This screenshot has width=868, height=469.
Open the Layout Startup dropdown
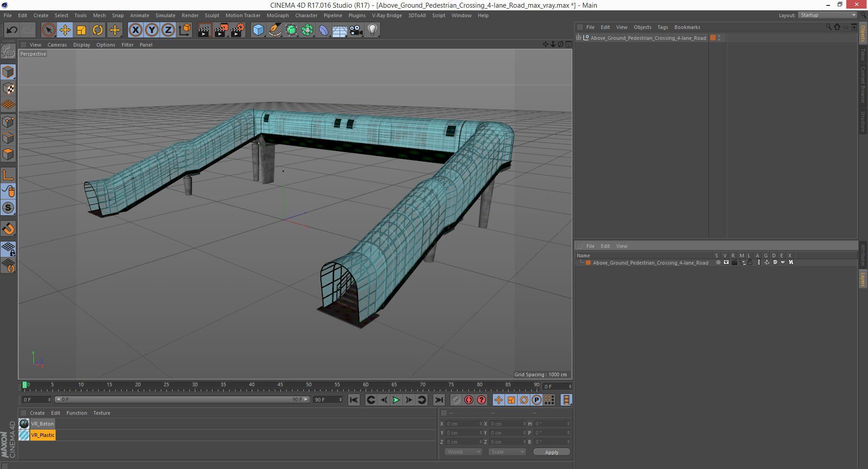pos(828,15)
